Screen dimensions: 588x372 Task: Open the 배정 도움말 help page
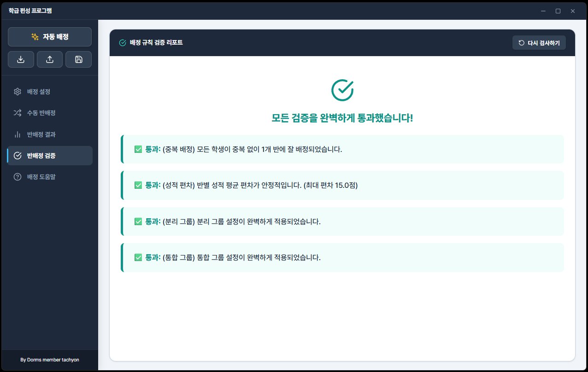tap(50, 177)
